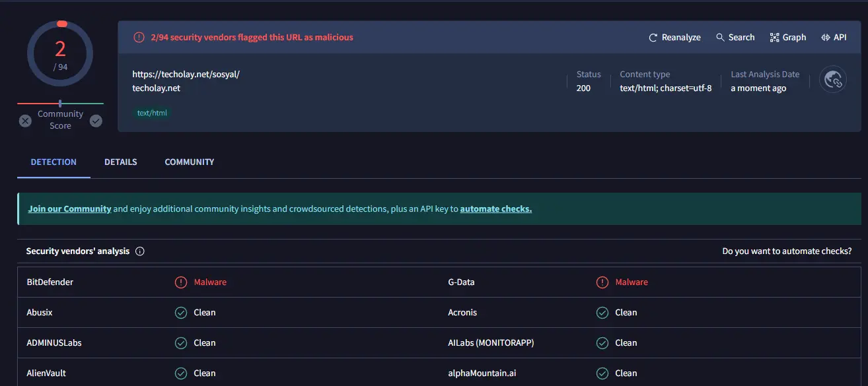
Task: Click the community score checkmark upvote icon
Action: (x=96, y=121)
